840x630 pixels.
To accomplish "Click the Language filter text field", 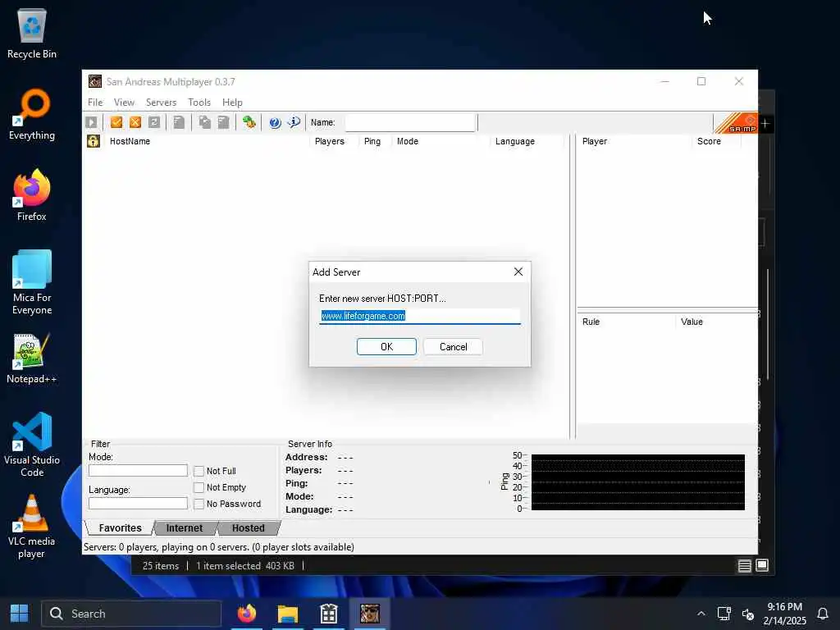I will [138, 504].
